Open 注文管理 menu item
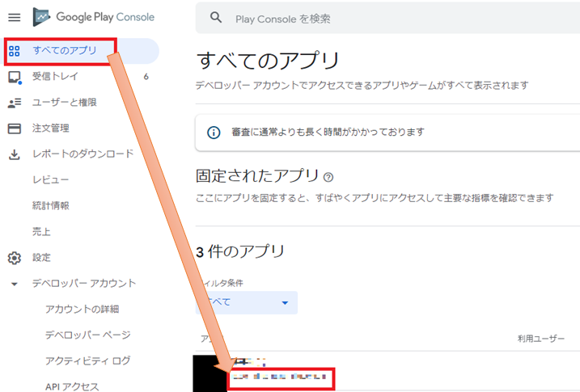Screen dimensions: 580x392 click(51, 129)
